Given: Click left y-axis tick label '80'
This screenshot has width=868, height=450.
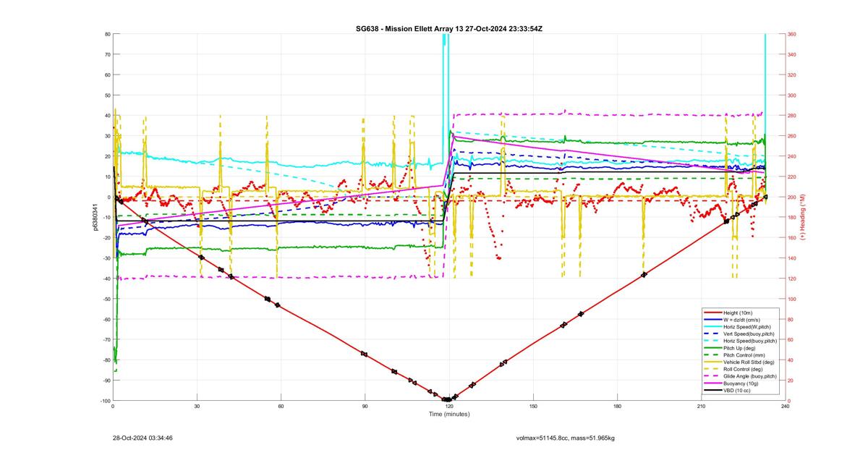Looking at the screenshot, I should coord(106,34).
